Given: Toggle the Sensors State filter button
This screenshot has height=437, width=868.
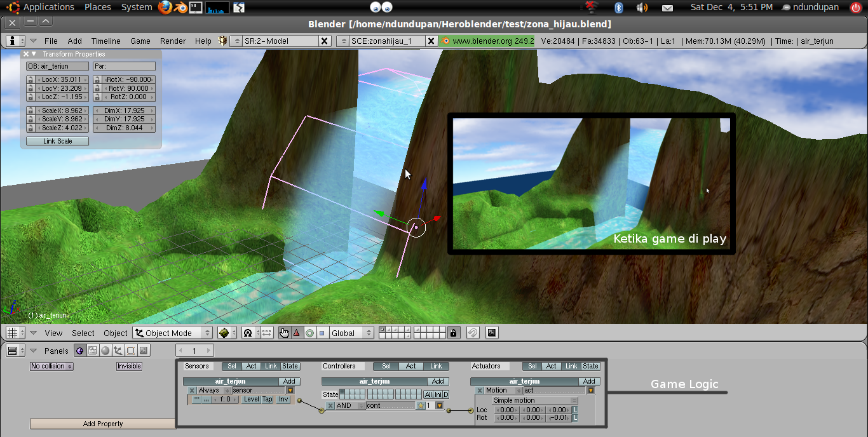Looking at the screenshot, I should 290,366.
